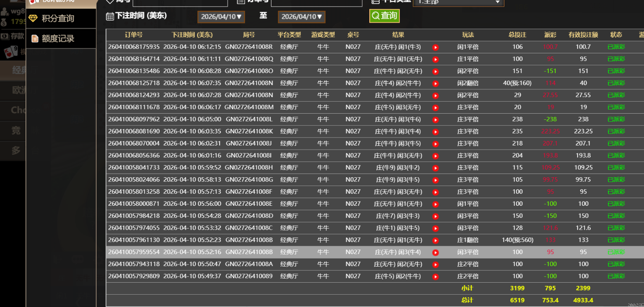Play replay video for order 260410068175935

[x=435, y=48]
